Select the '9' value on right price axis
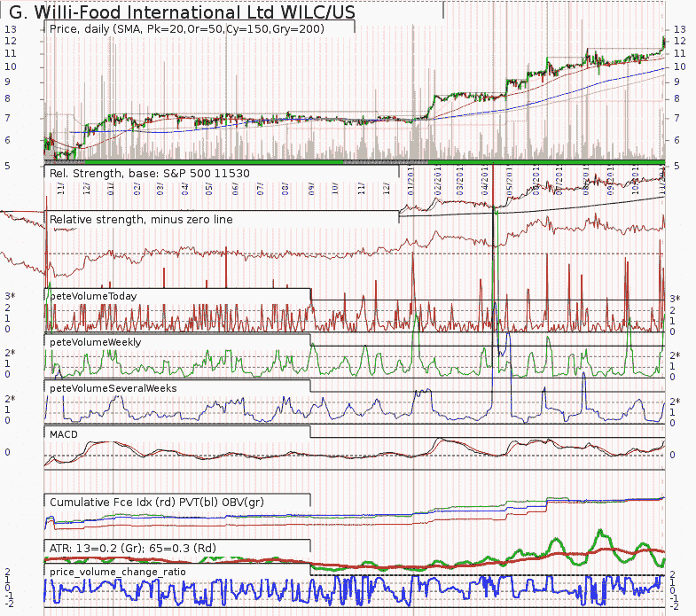Viewport: 696px width, 616px height. 676,82
